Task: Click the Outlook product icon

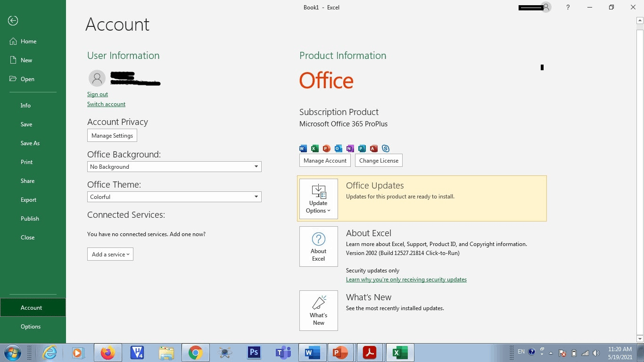Action: pyautogui.click(x=339, y=148)
